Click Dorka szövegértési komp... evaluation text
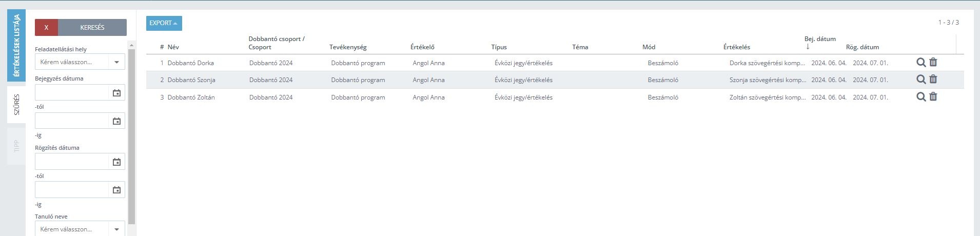Image resolution: width=980 pixels, height=236 pixels. click(x=767, y=63)
